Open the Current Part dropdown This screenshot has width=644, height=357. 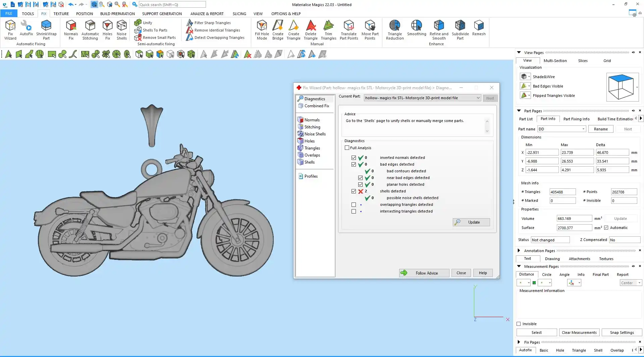click(x=478, y=98)
